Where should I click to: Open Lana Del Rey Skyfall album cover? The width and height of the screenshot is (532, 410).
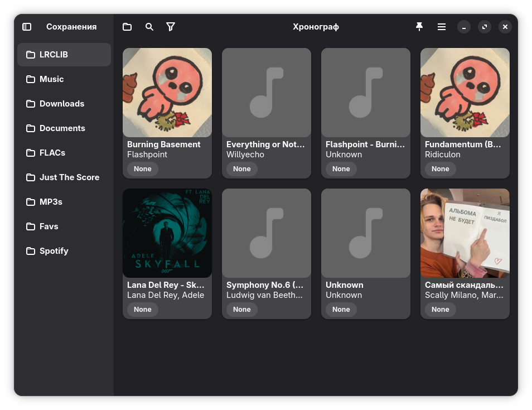pos(167,233)
